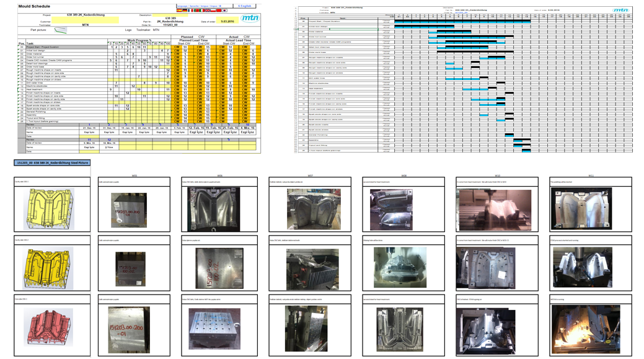Click the yellow Customer input field

84,20
